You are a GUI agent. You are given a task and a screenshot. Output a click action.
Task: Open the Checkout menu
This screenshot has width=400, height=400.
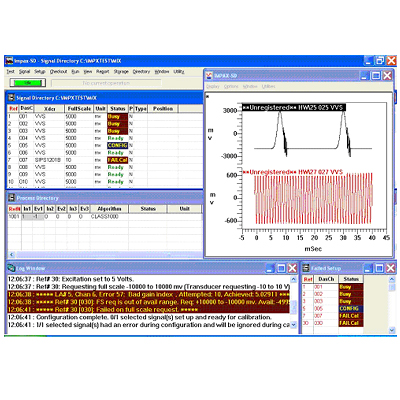(x=58, y=72)
